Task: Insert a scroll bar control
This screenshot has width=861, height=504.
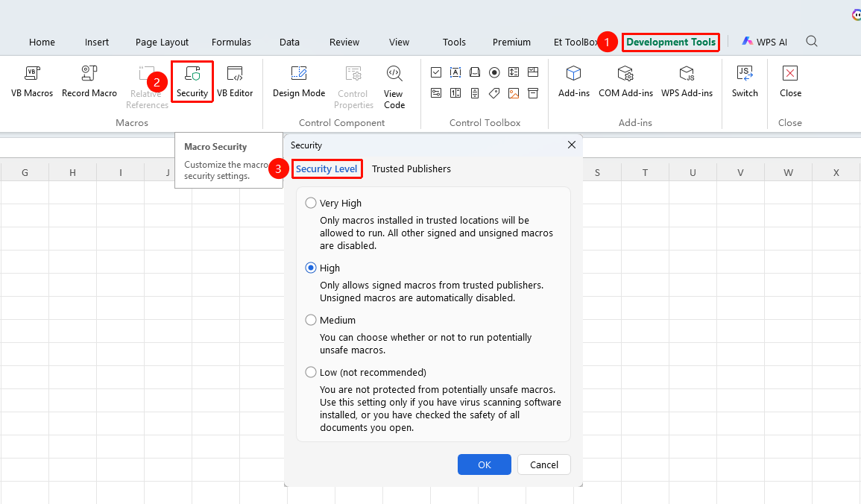Action: tap(475, 92)
